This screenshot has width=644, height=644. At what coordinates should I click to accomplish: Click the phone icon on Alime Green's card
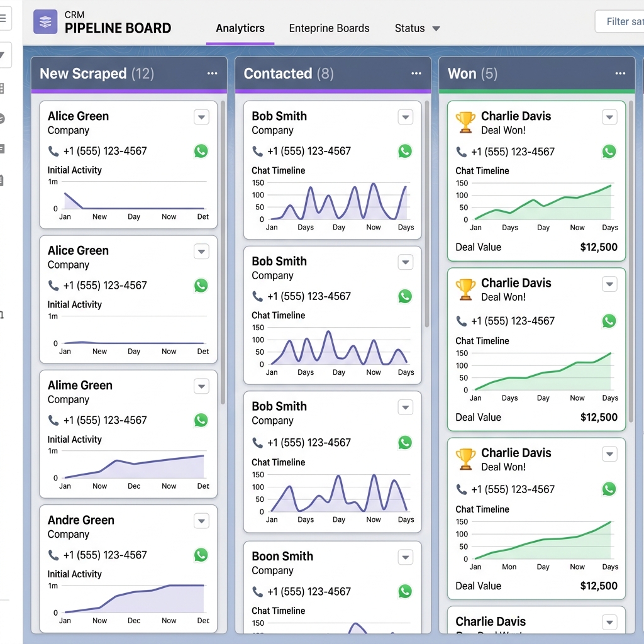click(53, 420)
